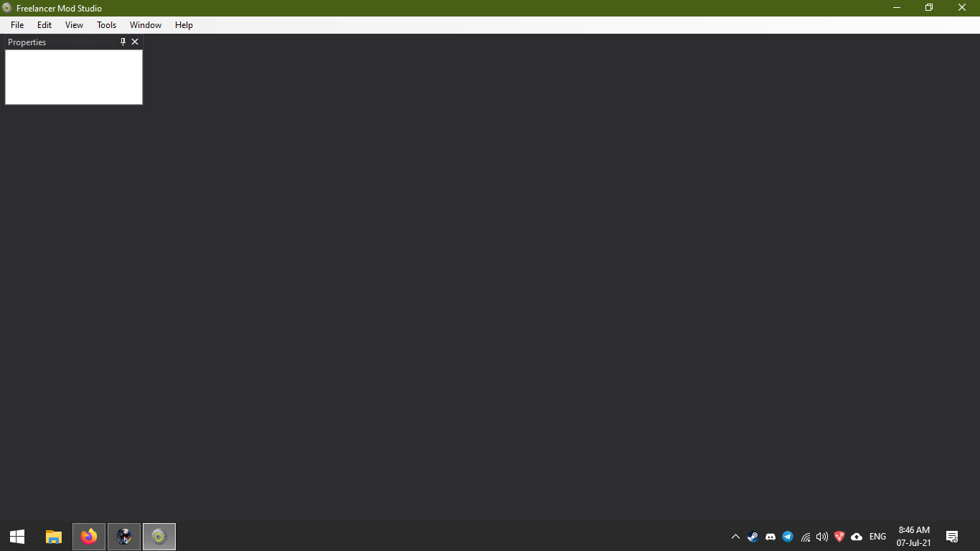Open the Tools menu
Screen dimensions: 980x551
pyautogui.click(x=106, y=25)
